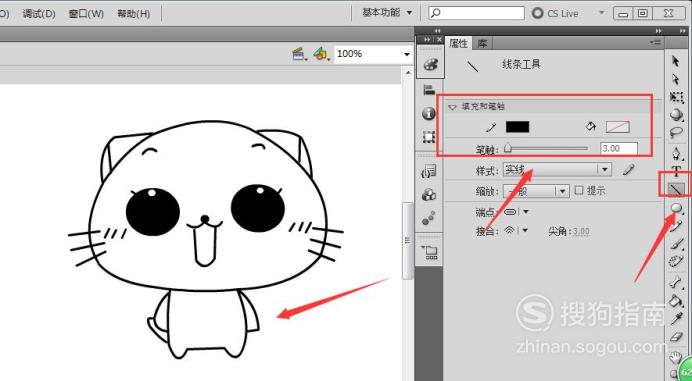The image size is (692, 381).
Task: Click the Edit Scene clapboard icon
Action: [300, 54]
